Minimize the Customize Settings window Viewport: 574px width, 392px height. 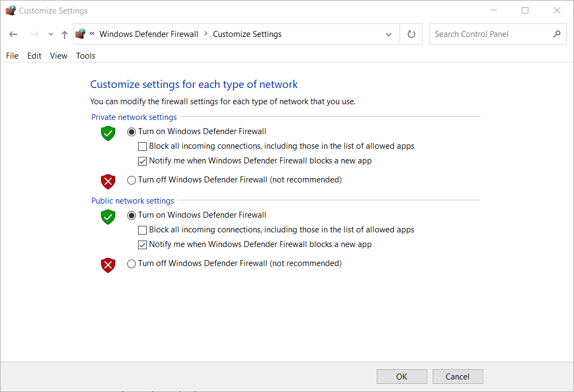(x=494, y=11)
